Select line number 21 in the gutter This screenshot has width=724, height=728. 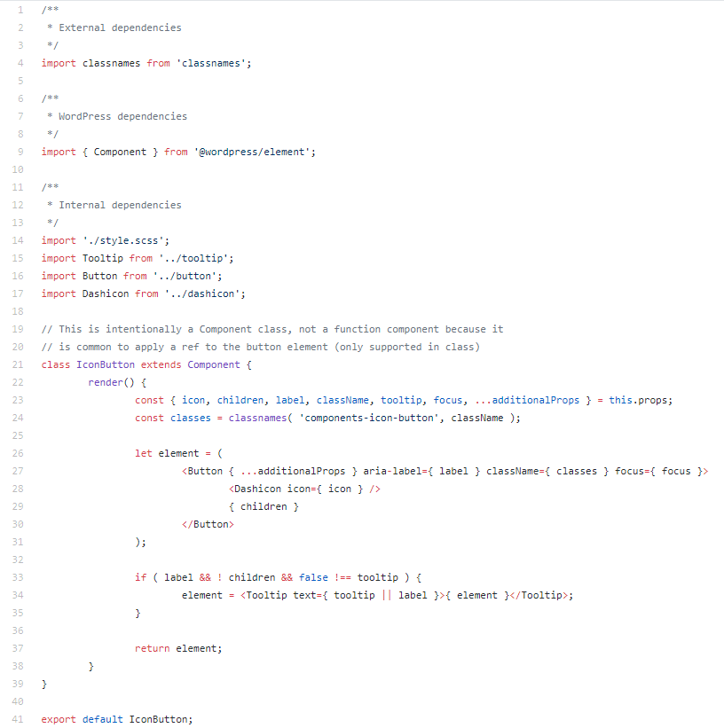[x=18, y=364]
